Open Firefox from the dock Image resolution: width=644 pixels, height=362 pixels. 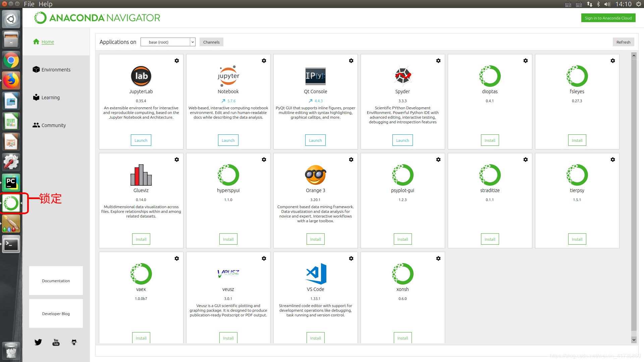(x=11, y=81)
